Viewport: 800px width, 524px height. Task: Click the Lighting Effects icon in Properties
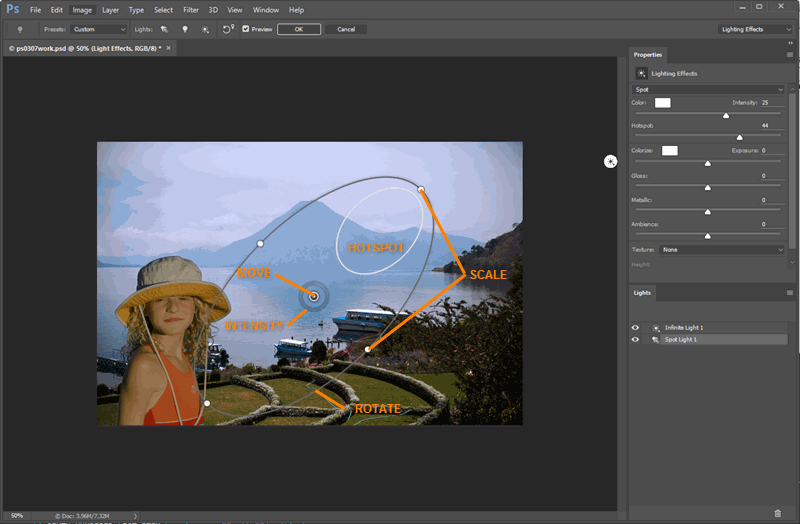tap(641, 73)
